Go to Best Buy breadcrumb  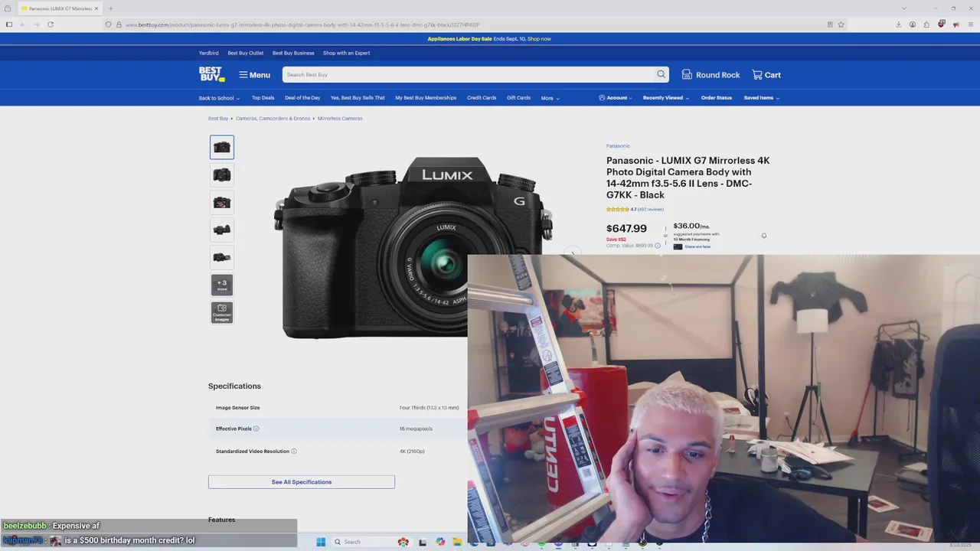pyautogui.click(x=218, y=119)
